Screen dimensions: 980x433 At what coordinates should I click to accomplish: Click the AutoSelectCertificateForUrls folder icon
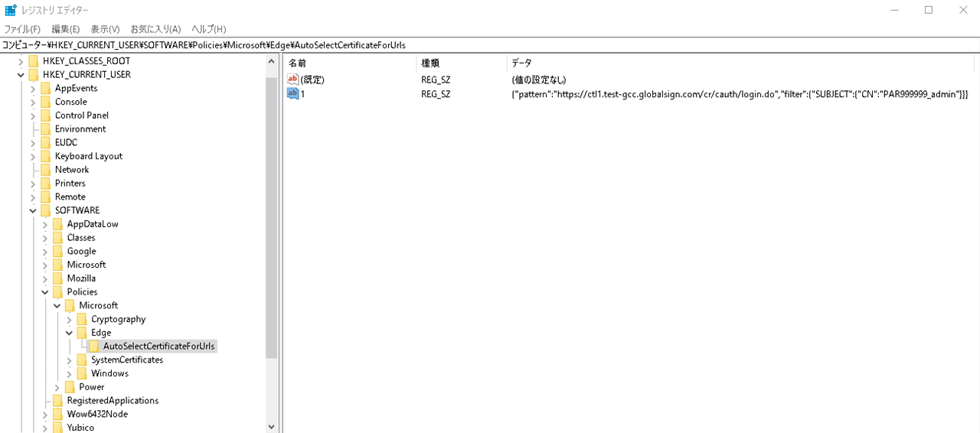click(x=94, y=347)
